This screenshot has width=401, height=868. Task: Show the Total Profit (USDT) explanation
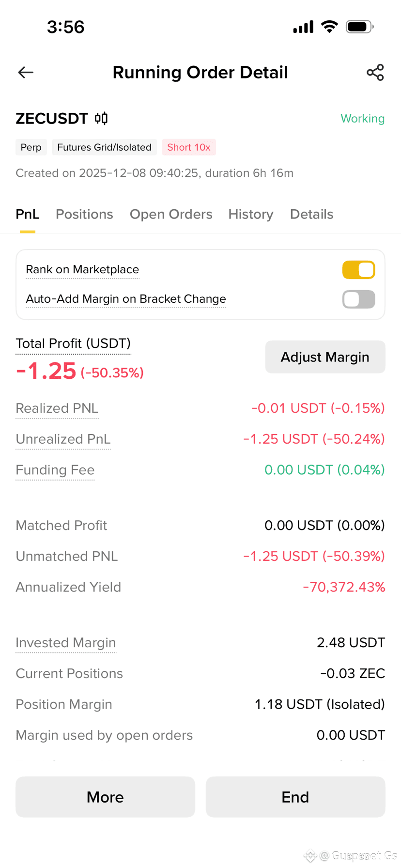click(x=73, y=343)
